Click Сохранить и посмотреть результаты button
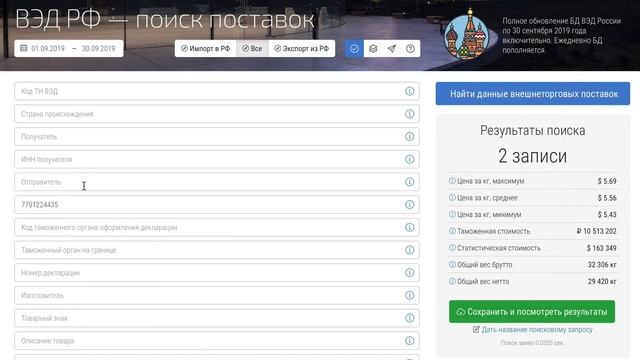The image size is (640, 360). pyautogui.click(x=532, y=312)
